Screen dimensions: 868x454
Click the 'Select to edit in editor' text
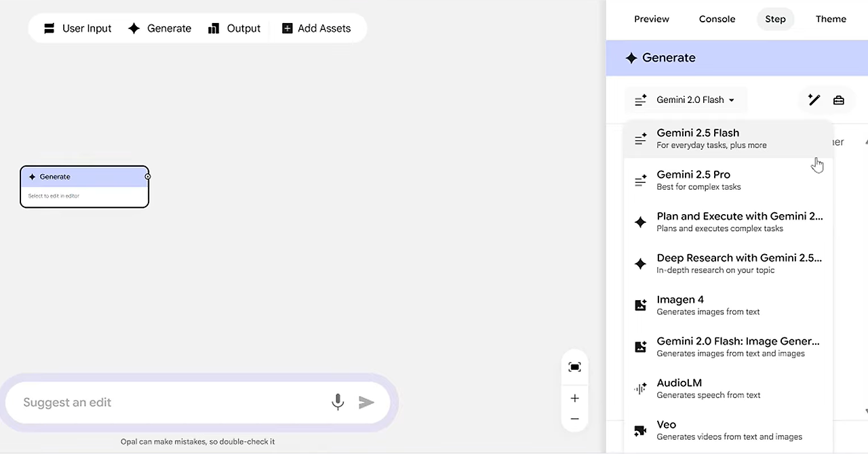[54, 196]
